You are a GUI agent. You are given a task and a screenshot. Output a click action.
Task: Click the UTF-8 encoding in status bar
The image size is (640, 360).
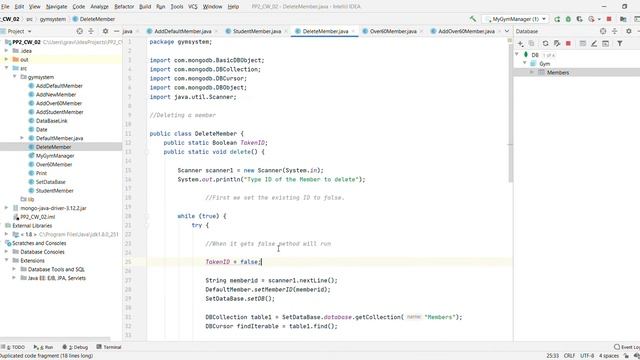click(x=587, y=356)
